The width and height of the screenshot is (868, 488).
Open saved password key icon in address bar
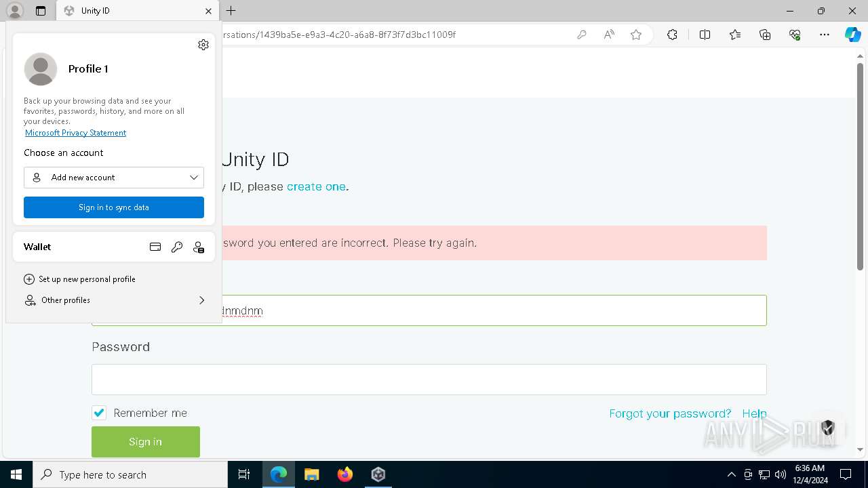tap(581, 35)
